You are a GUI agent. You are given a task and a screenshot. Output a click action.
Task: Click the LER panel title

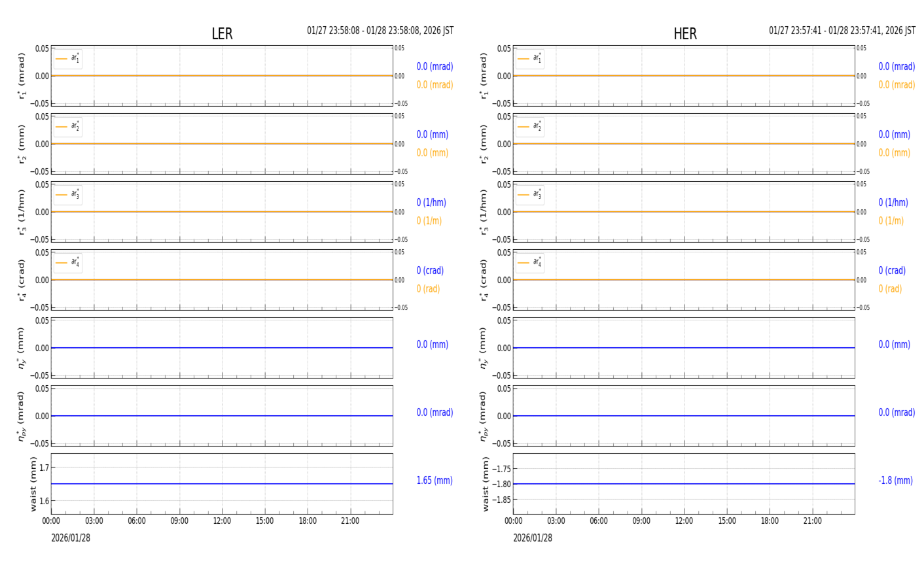pos(222,34)
